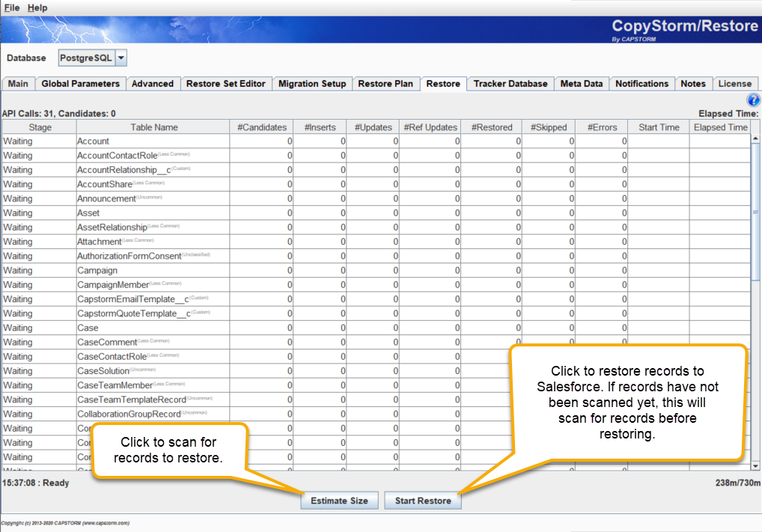
Task: Click the Stage column header
Action: coord(40,127)
